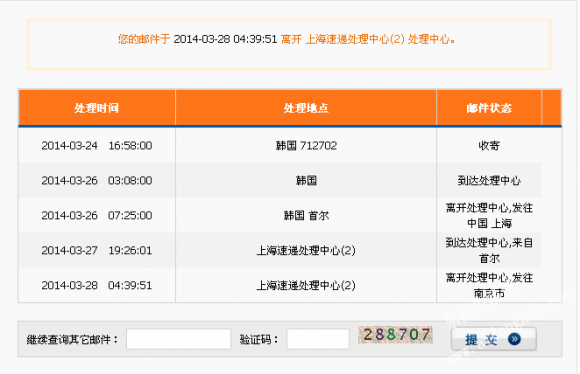Screen dimensions: 580x374
Task: Focus the 继续查询其它邮件 input field
Action: tap(178, 339)
